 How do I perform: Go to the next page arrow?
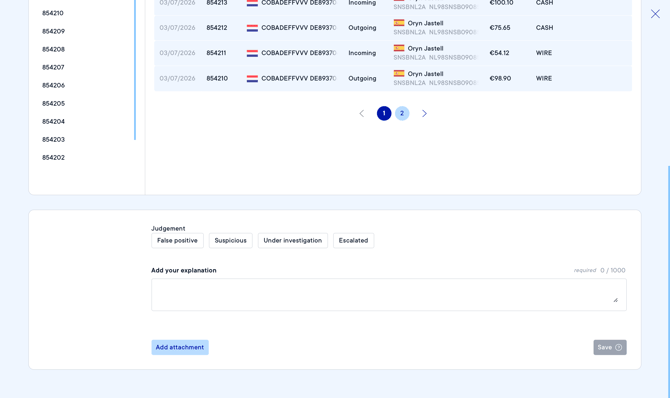coord(424,113)
